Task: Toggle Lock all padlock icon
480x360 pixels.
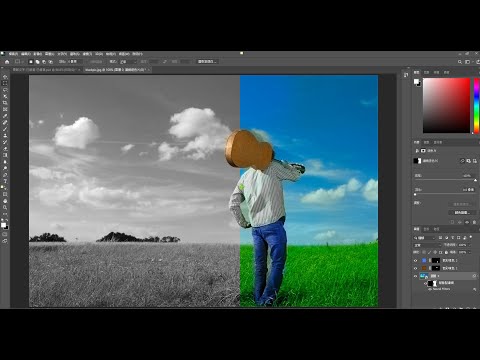Action: click(446, 252)
